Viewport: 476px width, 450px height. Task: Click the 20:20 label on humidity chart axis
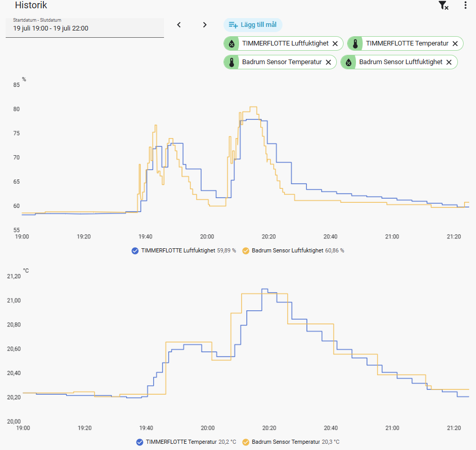(269, 237)
